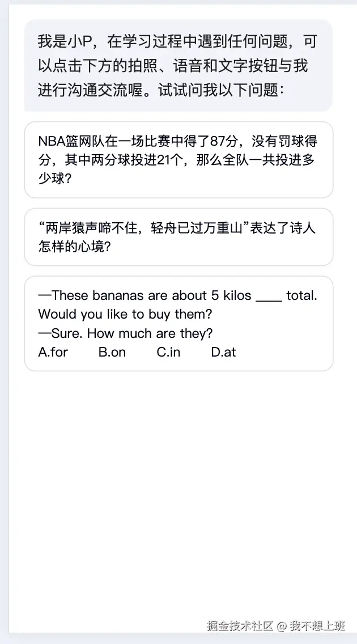Click answer option B.on
This screenshot has height=644, width=357.
pyautogui.click(x=112, y=352)
